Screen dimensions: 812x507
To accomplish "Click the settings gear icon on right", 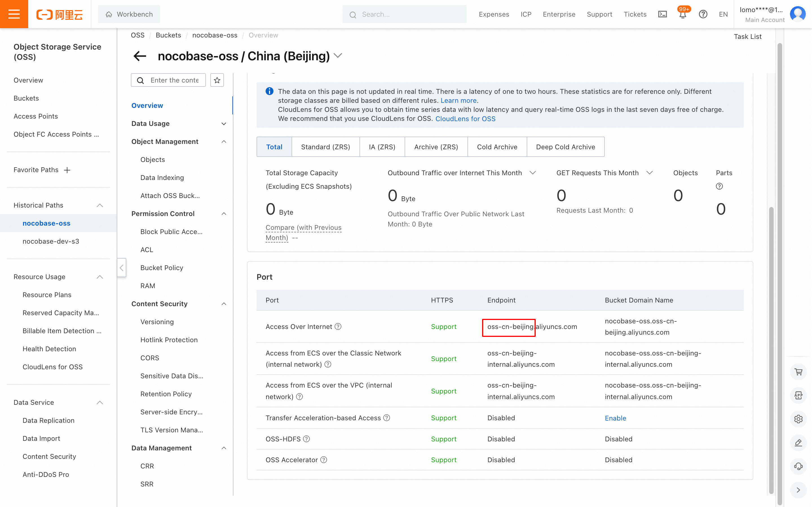I will (x=798, y=419).
